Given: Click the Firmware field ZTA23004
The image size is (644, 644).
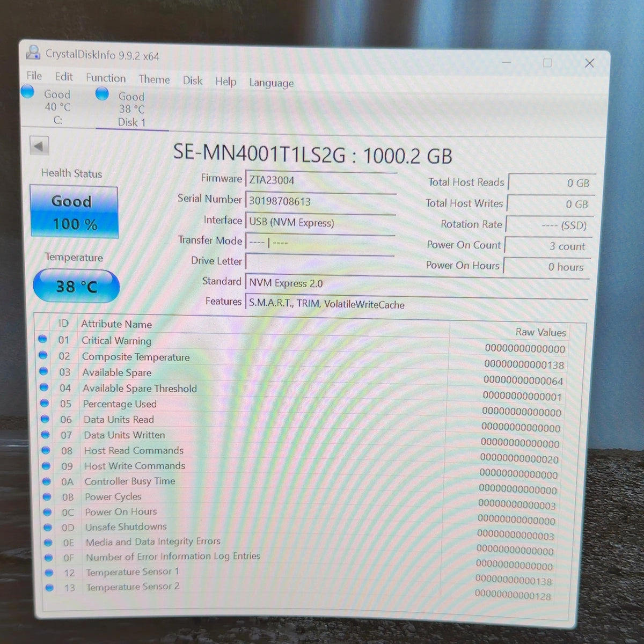Looking at the screenshot, I should pos(321,180).
